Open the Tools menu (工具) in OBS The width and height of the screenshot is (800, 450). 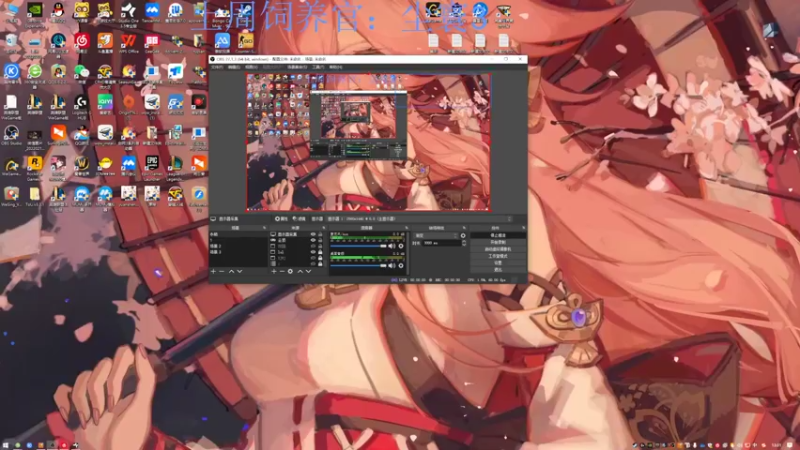click(x=318, y=67)
